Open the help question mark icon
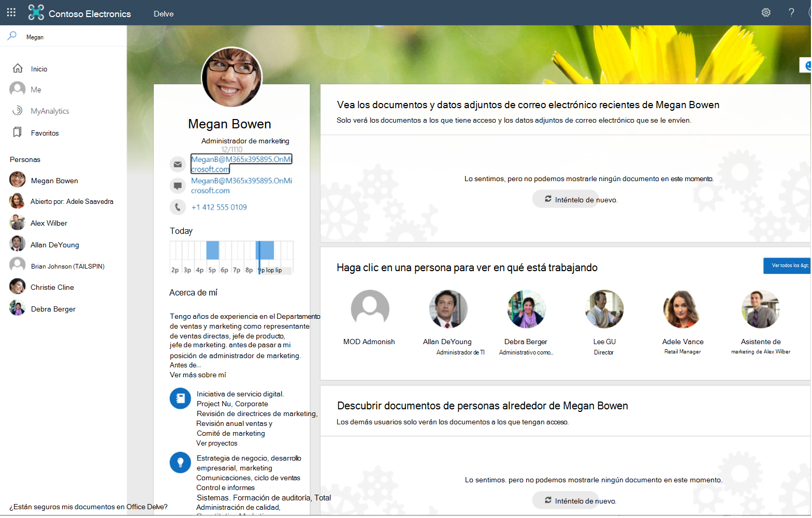Image resolution: width=812 pixels, height=518 pixels. click(791, 12)
